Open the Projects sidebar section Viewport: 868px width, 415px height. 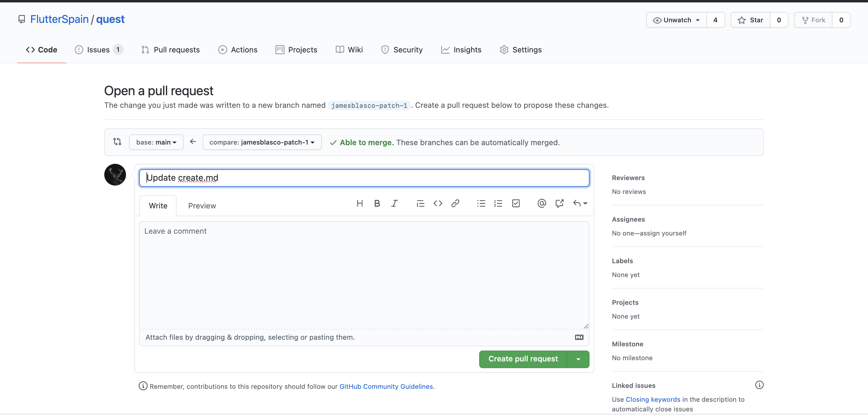pos(625,303)
